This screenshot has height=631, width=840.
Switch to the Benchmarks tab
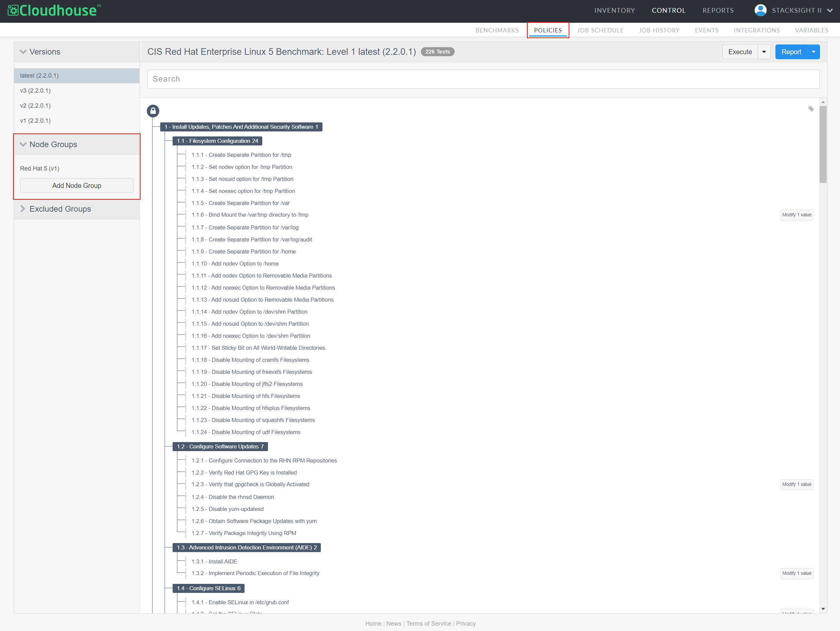click(x=497, y=30)
